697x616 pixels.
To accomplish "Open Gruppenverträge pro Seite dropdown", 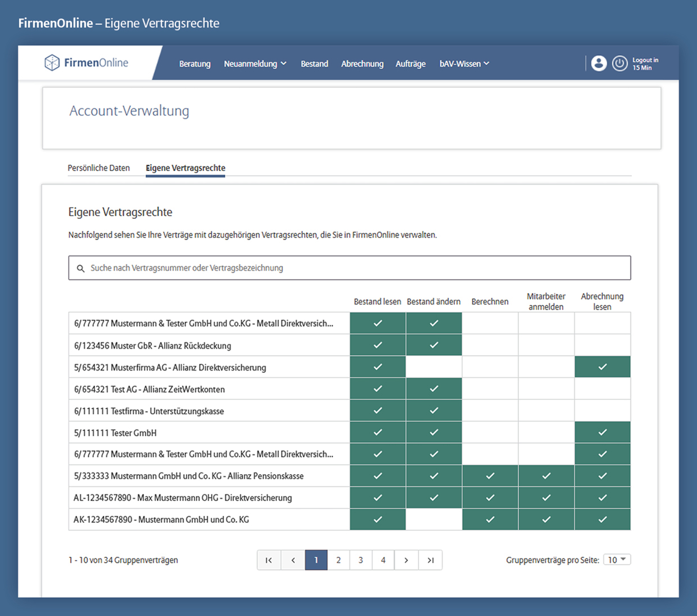I will [617, 560].
